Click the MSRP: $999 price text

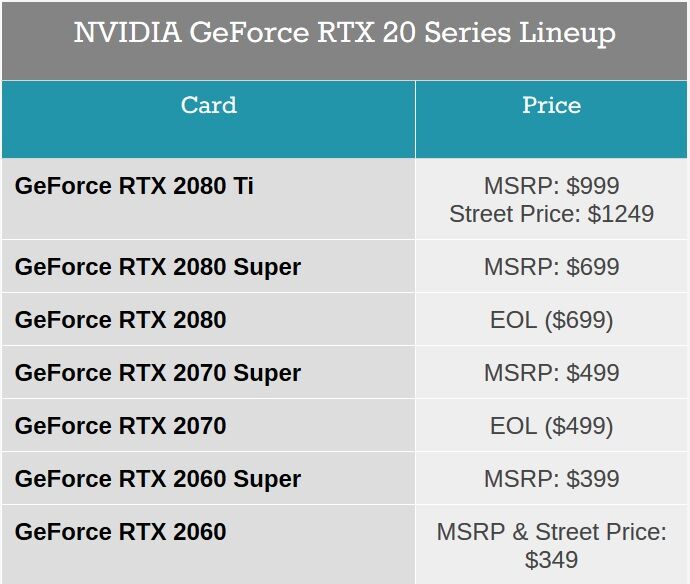tap(551, 186)
